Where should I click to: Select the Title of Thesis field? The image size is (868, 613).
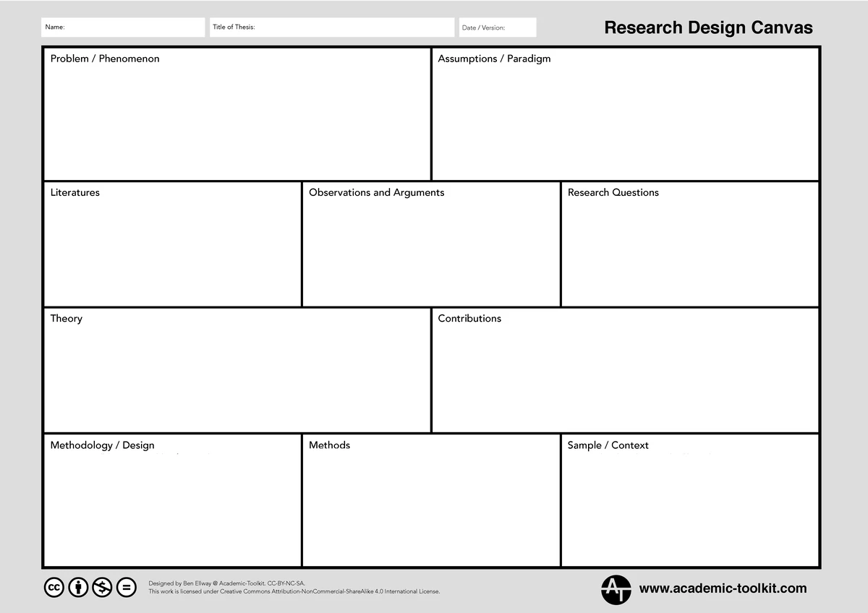click(x=331, y=27)
